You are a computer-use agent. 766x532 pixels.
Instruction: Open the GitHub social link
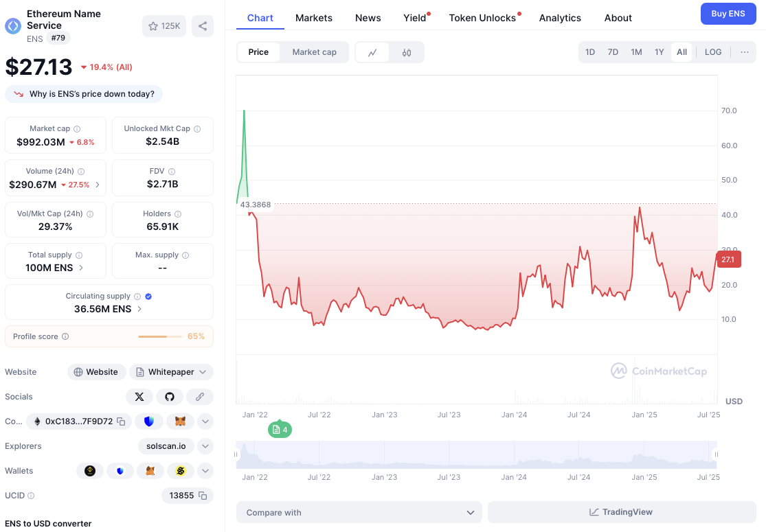coord(170,397)
